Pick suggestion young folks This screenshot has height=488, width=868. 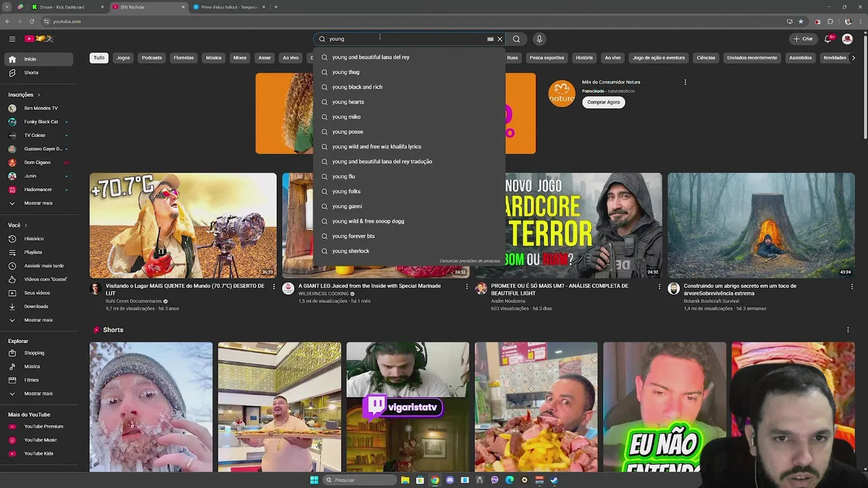coord(410,191)
